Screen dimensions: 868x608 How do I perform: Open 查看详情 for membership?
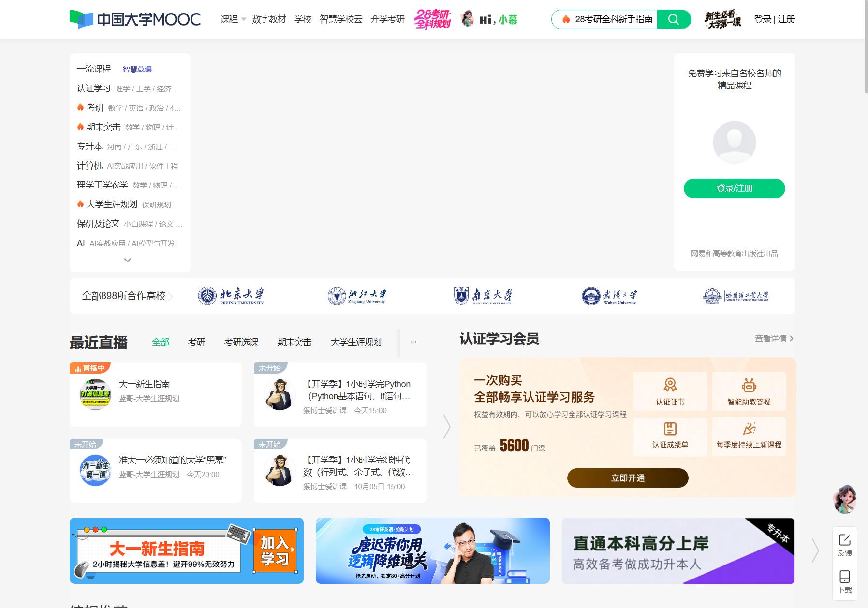[774, 339]
